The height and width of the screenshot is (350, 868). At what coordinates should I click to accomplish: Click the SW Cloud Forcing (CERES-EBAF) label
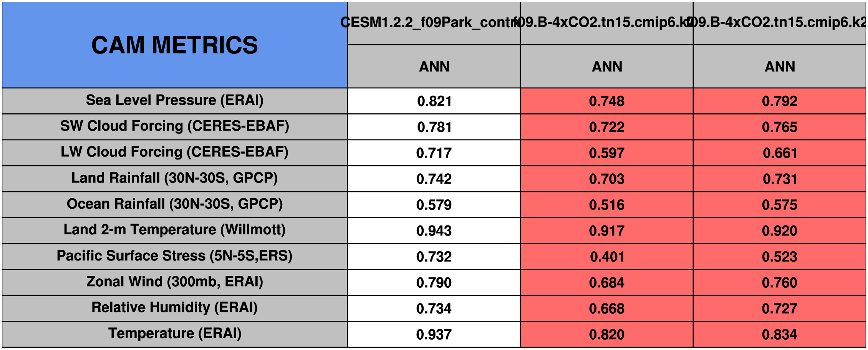click(175, 126)
